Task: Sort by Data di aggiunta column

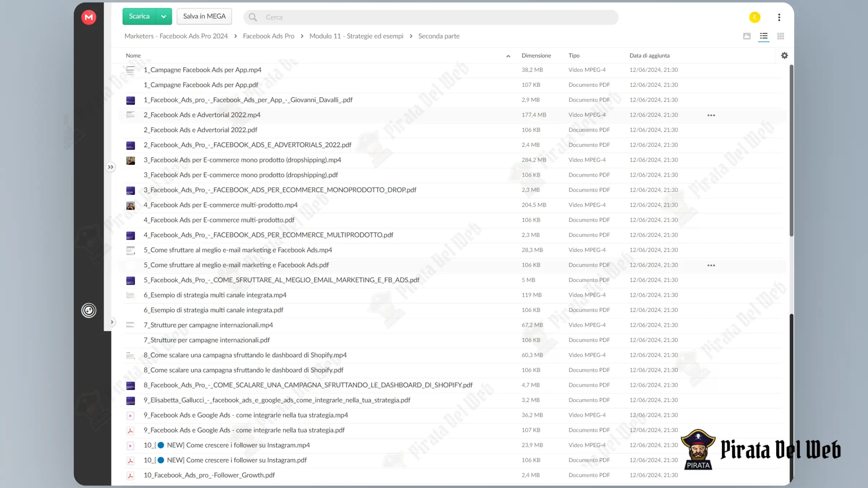Action: click(x=649, y=56)
